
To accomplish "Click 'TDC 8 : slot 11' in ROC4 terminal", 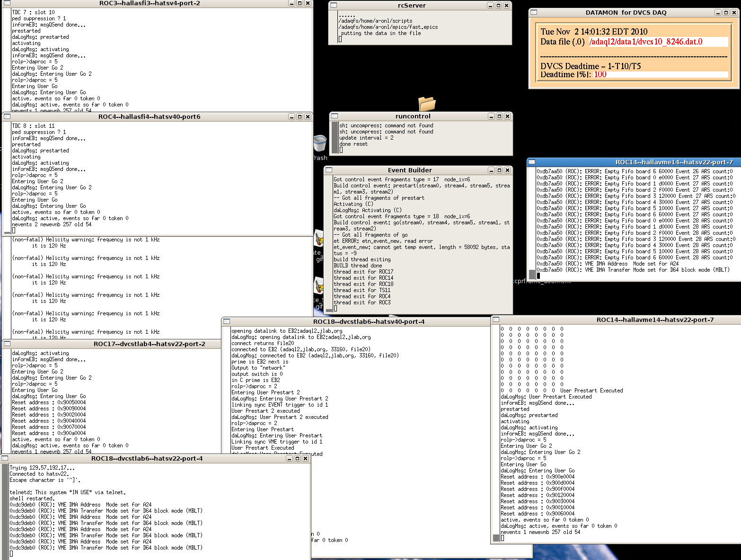I will (33, 126).
